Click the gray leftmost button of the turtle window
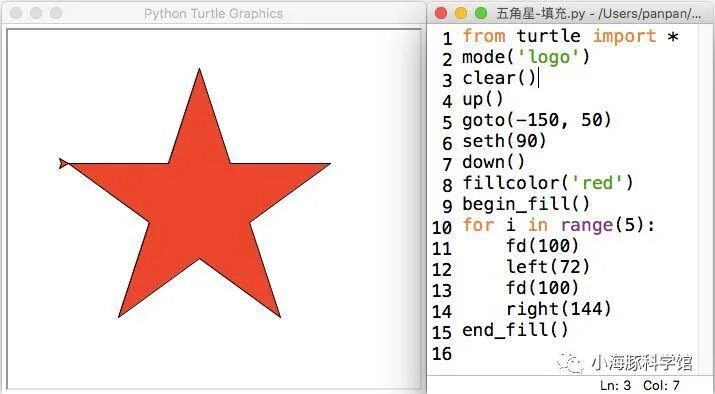 pos(16,13)
